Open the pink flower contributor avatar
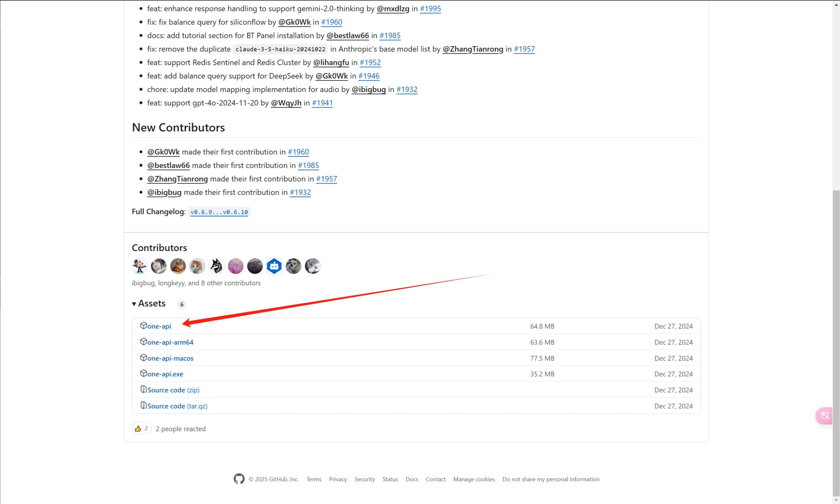 pyautogui.click(x=236, y=266)
